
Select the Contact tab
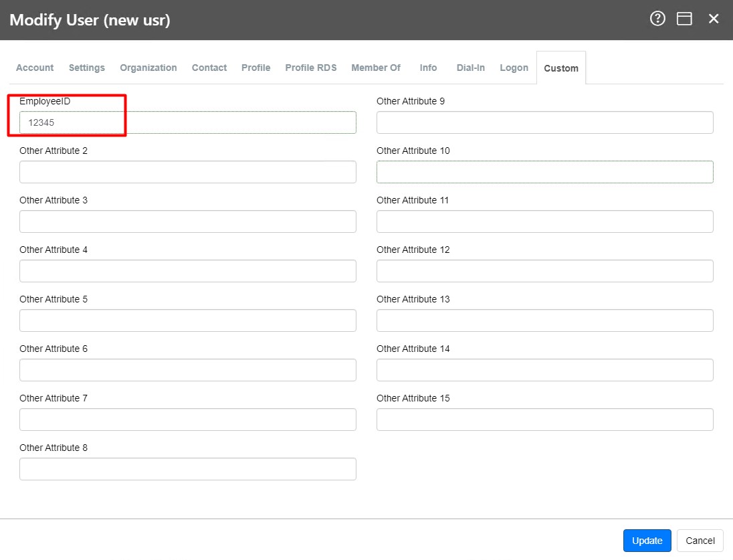click(209, 68)
